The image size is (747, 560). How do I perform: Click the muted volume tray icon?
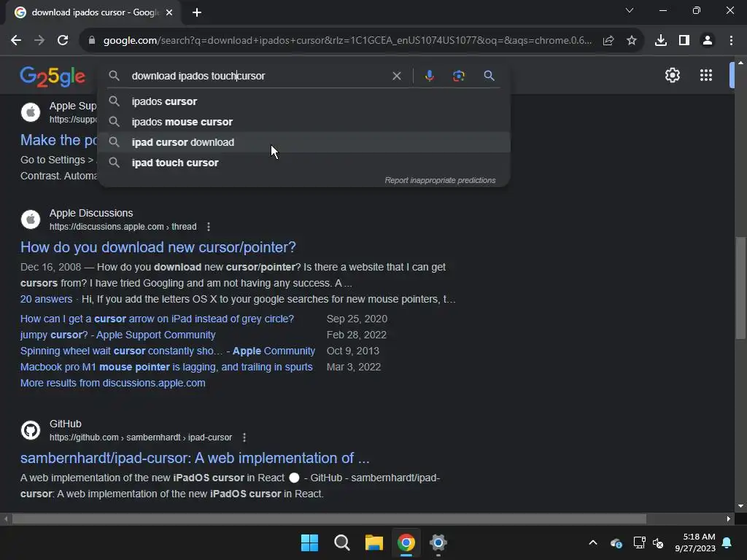point(659,542)
